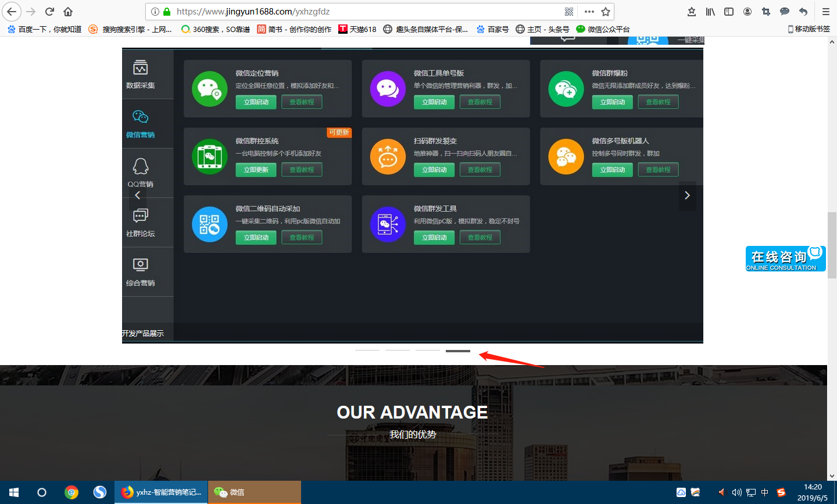Image resolution: width=837 pixels, height=504 pixels.
Task: Open Chrome from the taskbar
Action: [71, 492]
